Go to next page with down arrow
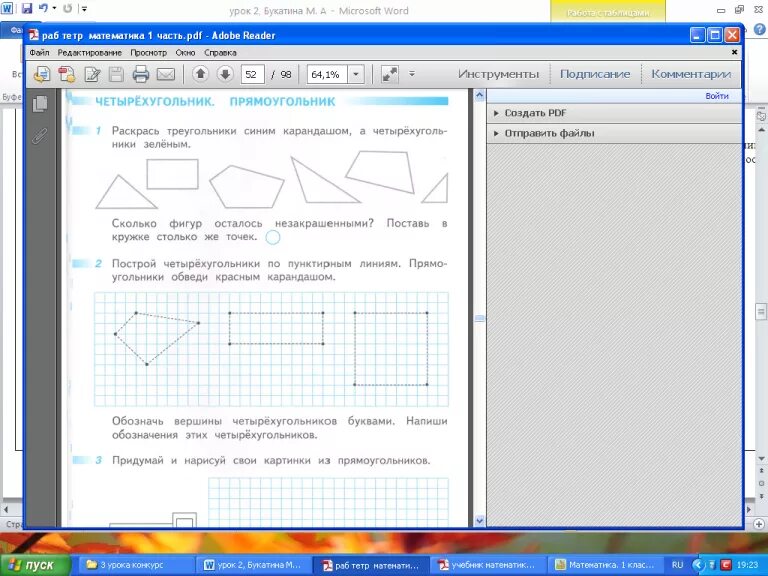Screen dimensions: 768x576 pos(225,74)
